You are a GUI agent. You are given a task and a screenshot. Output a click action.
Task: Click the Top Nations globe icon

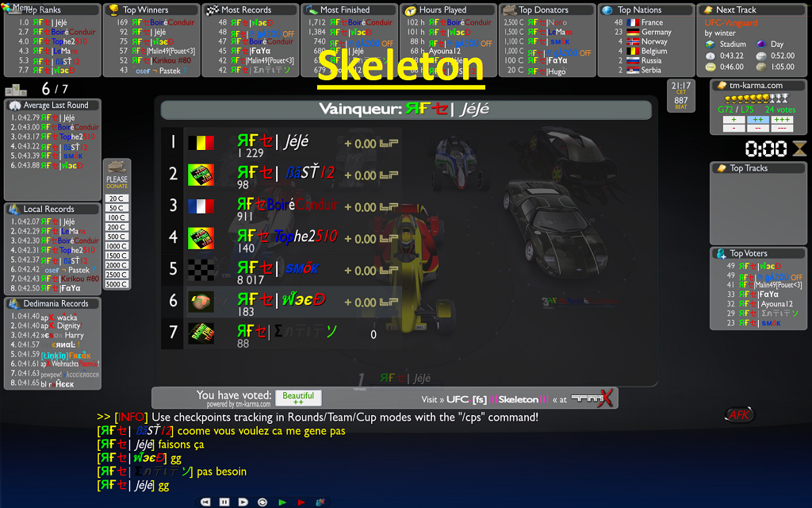click(608, 10)
